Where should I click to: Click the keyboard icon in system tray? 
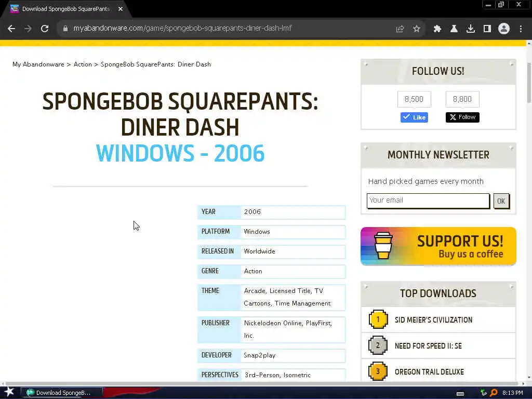[x=460, y=393]
